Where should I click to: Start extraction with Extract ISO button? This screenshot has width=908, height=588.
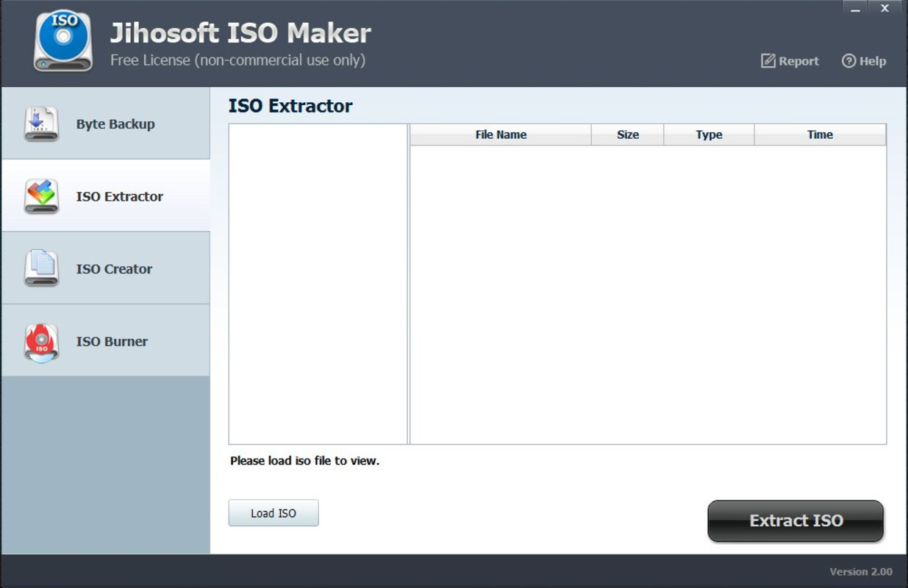point(796,521)
